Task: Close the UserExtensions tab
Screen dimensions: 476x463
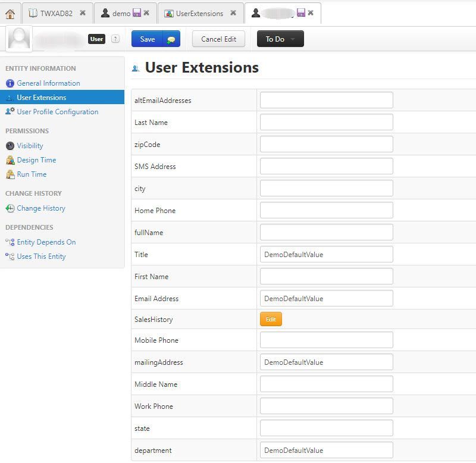Action: [233, 12]
